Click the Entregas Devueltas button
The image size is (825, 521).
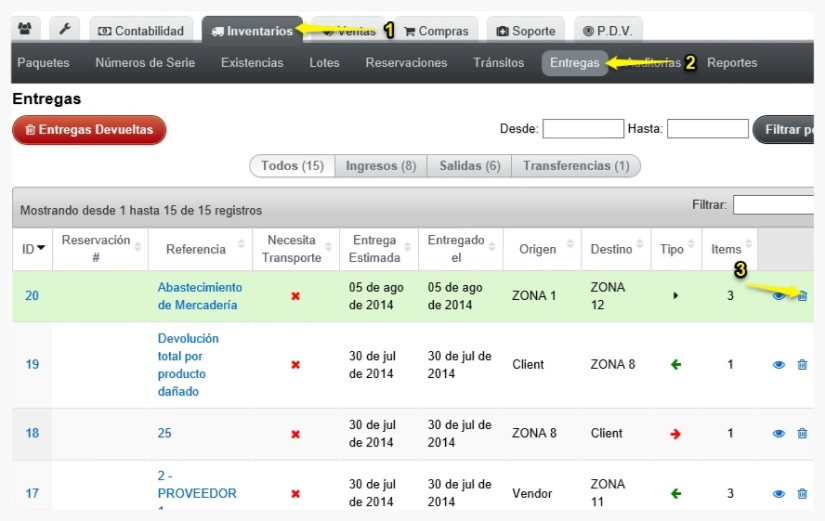click(x=89, y=129)
